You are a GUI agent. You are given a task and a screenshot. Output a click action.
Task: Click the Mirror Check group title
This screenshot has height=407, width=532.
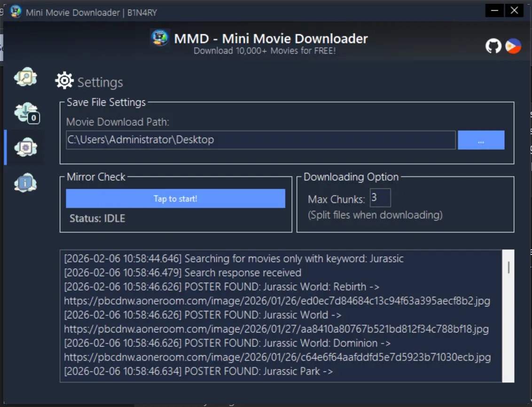96,177
